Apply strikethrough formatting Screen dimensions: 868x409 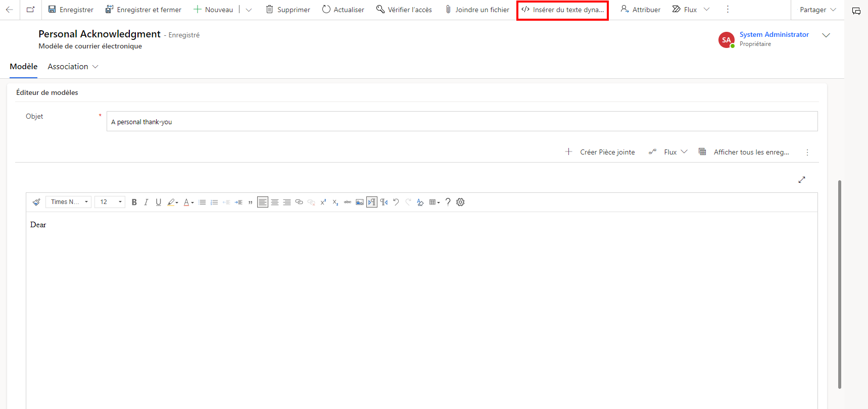coord(348,202)
